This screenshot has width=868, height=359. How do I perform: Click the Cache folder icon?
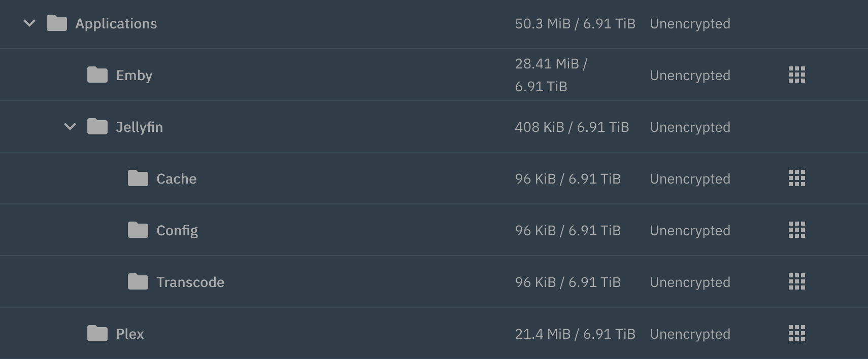point(138,178)
